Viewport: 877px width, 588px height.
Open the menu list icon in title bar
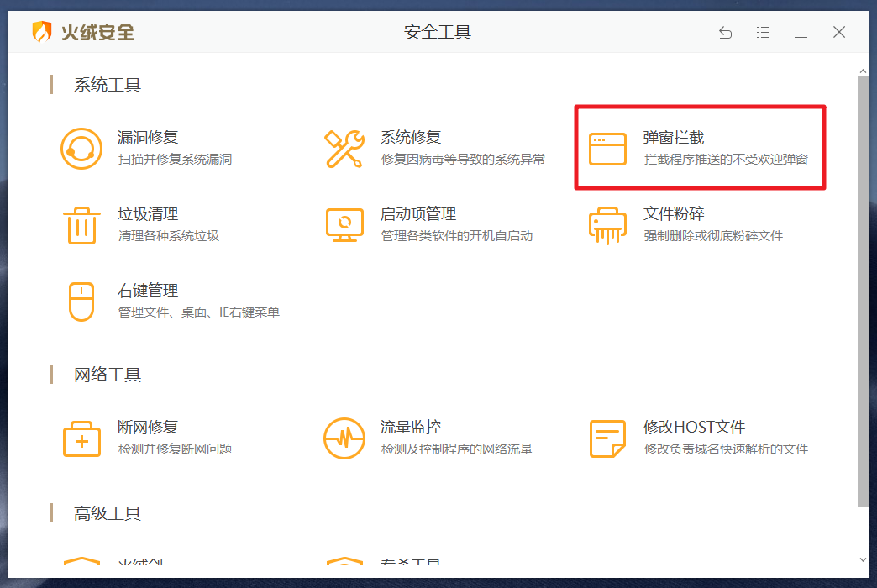(x=763, y=33)
